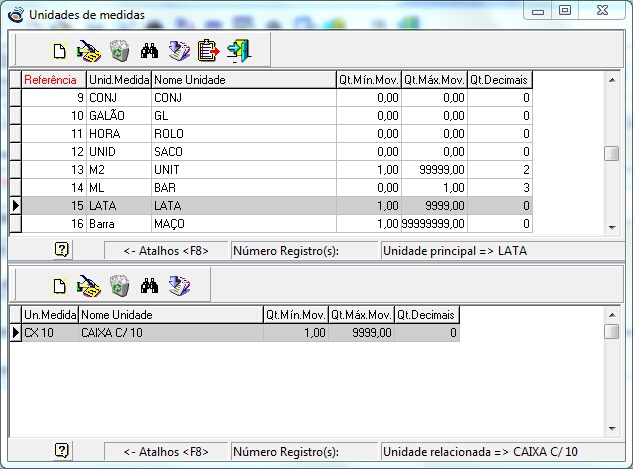Screen dimensions: 633x469
Task: Click the sort/order icon in lower toolbar
Action: (179, 286)
